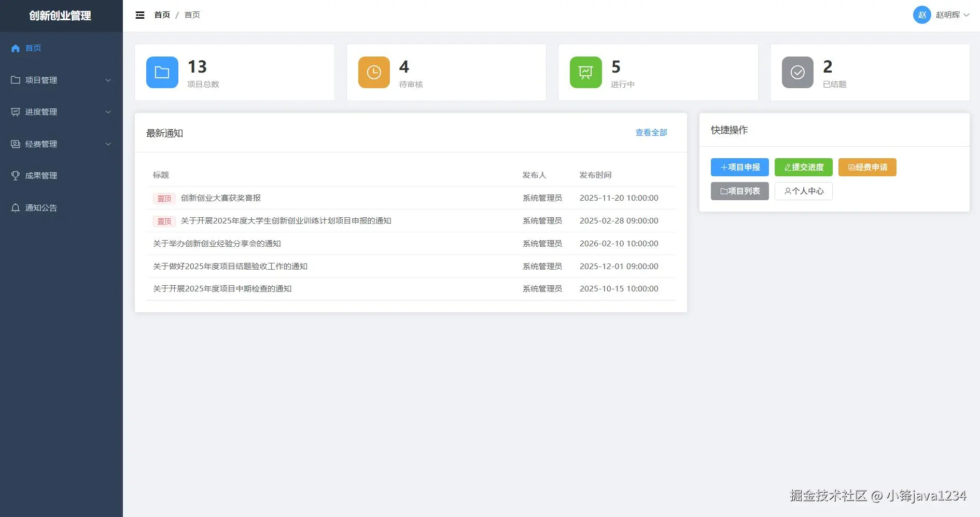Open the 2025年度大学生创新创业训练计划项目申报 notice
Image resolution: width=980 pixels, height=517 pixels.
(x=286, y=221)
